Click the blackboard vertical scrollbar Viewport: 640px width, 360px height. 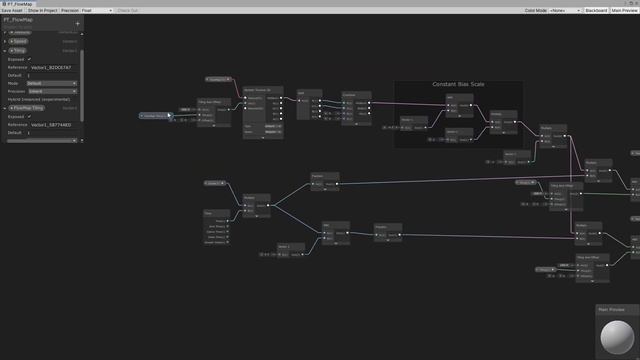[82, 86]
